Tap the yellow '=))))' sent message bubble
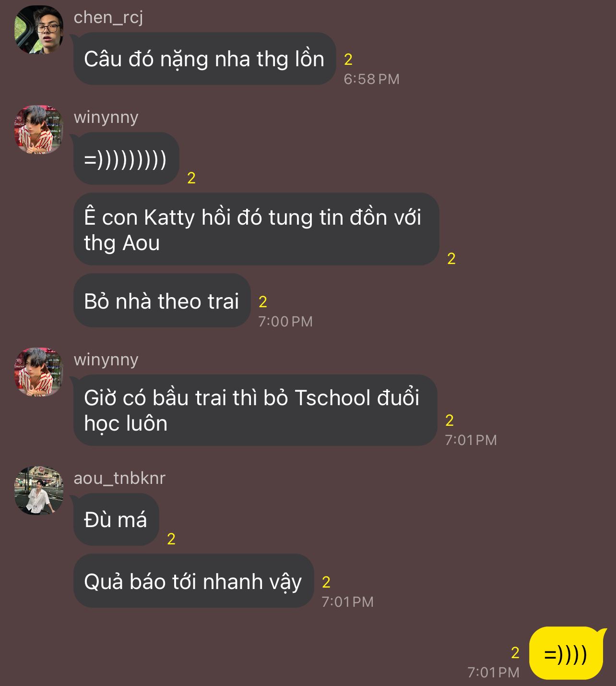The height and width of the screenshot is (686, 616). (x=566, y=653)
